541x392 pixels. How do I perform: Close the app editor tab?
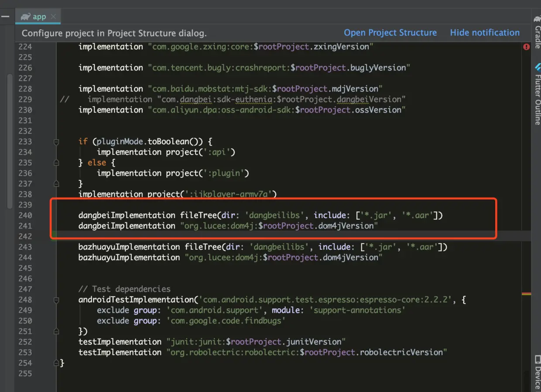[x=54, y=16]
